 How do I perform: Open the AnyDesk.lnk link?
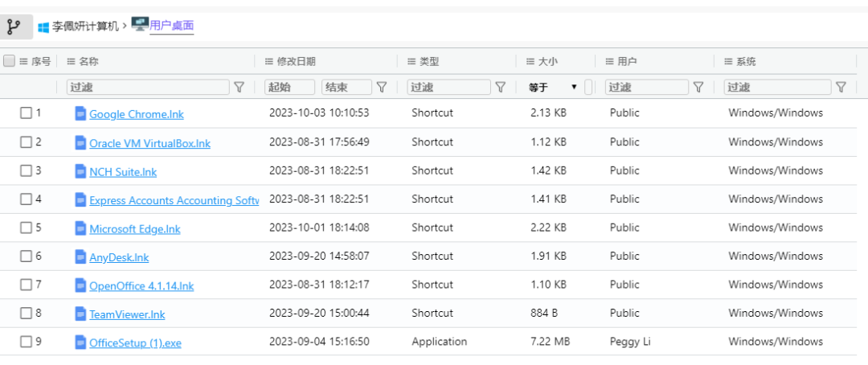click(x=119, y=257)
